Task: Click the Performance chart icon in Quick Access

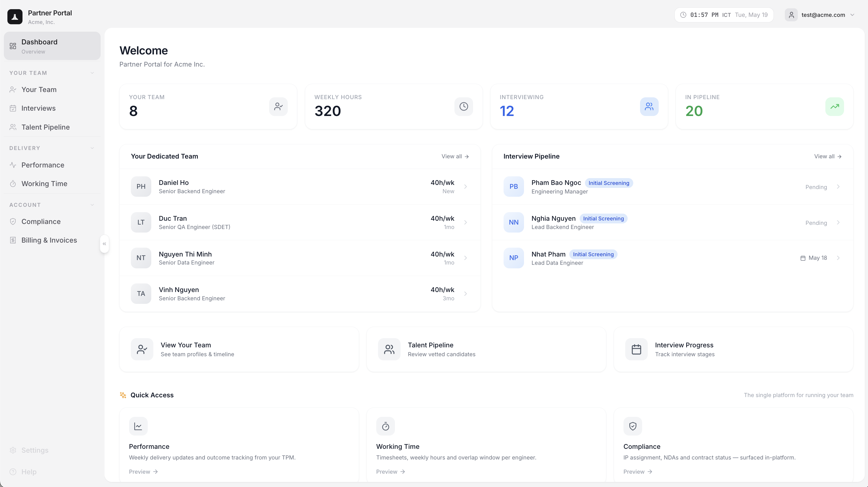Action: coord(138,426)
